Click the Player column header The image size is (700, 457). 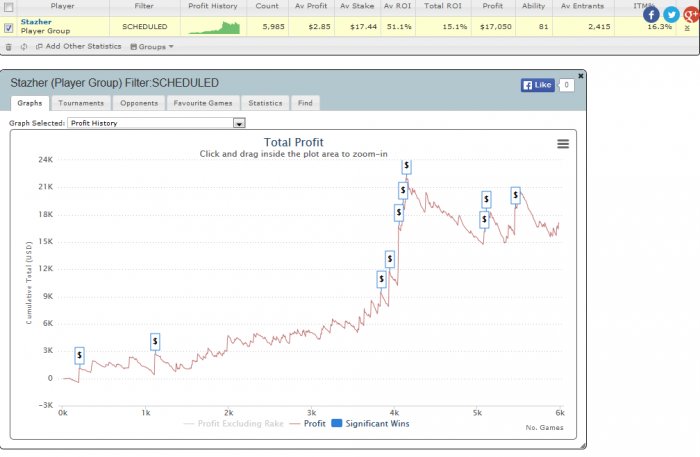(62, 6)
